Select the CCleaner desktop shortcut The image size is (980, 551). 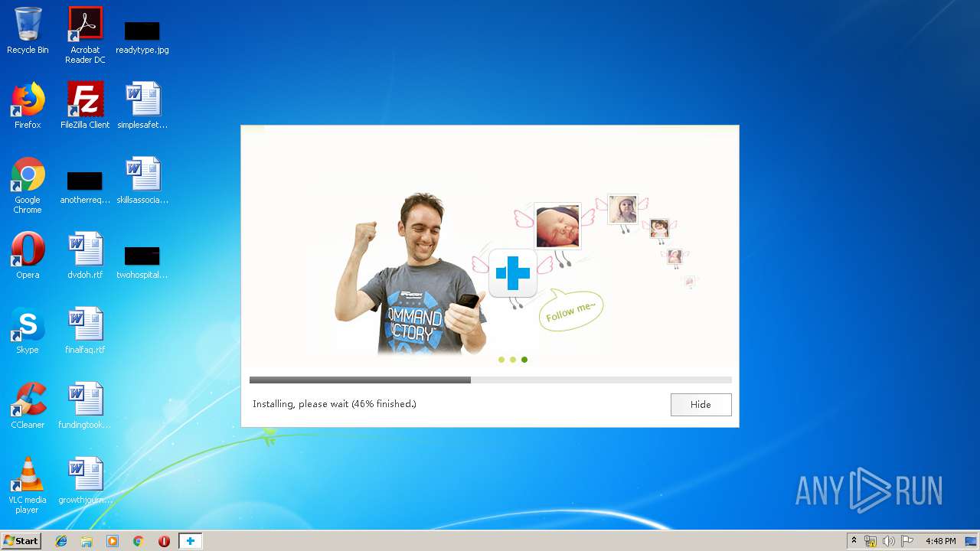28,406
